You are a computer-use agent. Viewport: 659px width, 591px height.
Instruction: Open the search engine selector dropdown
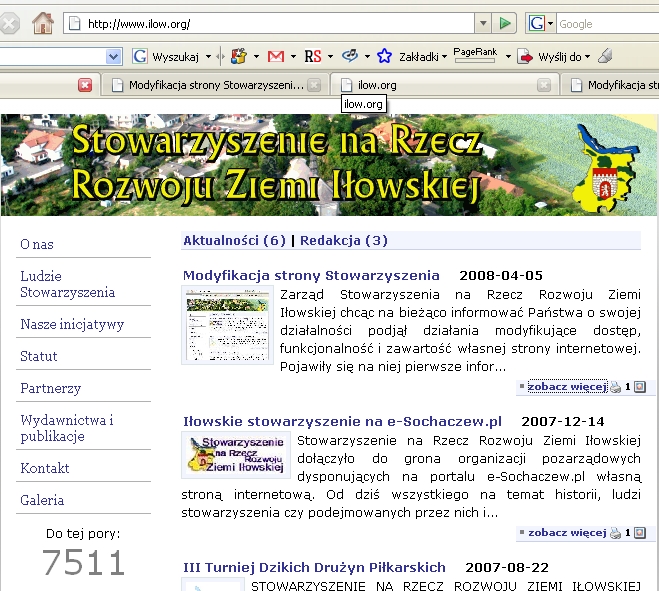pos(551,24)
